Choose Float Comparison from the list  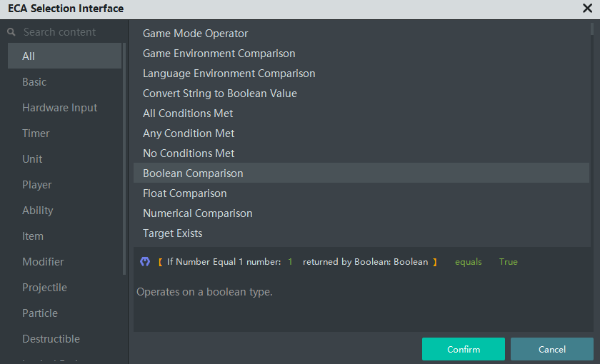pyautogui.click(x=185, y=193)
